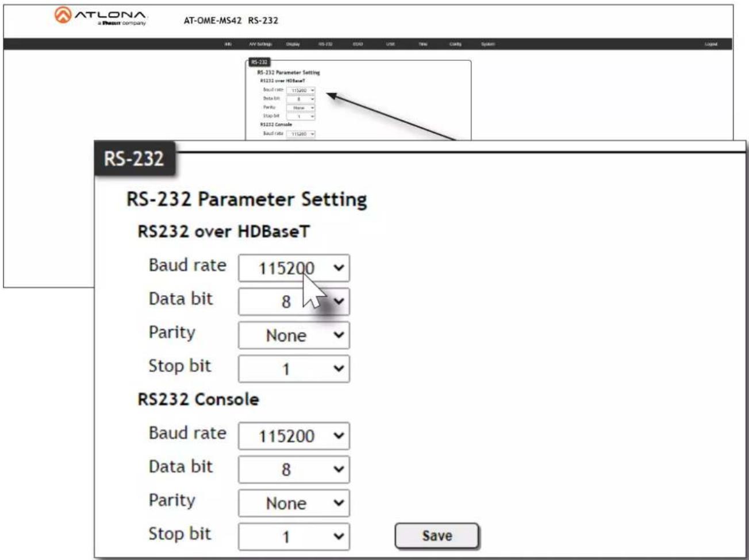This screenshot has height=560, width=749.
Task: Click the "RS-232 Parameter Setting" heading in the enlarged view
Action: tap(246, 200)
